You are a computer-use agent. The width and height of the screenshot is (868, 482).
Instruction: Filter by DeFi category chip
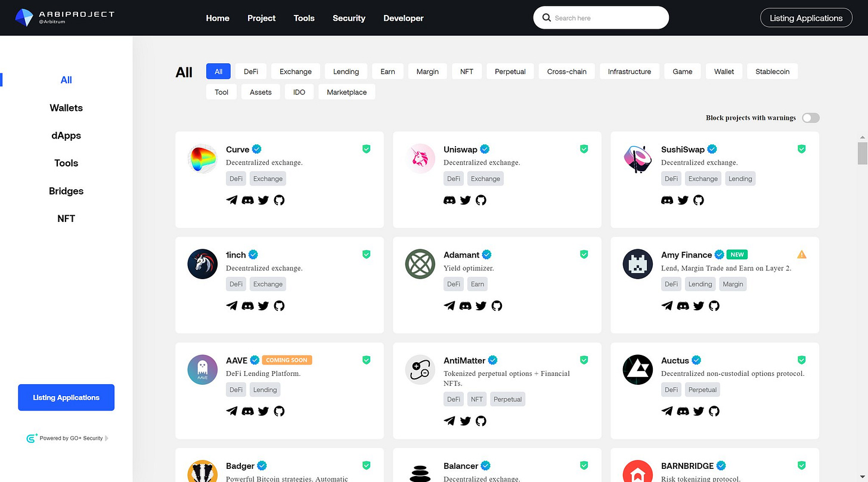tap(251, 72)
